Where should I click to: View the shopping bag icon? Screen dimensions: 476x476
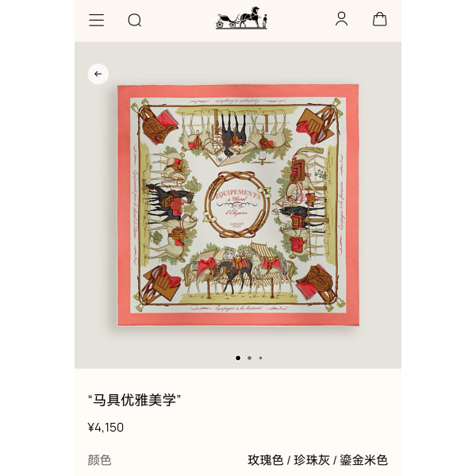(x=379, y=19)
